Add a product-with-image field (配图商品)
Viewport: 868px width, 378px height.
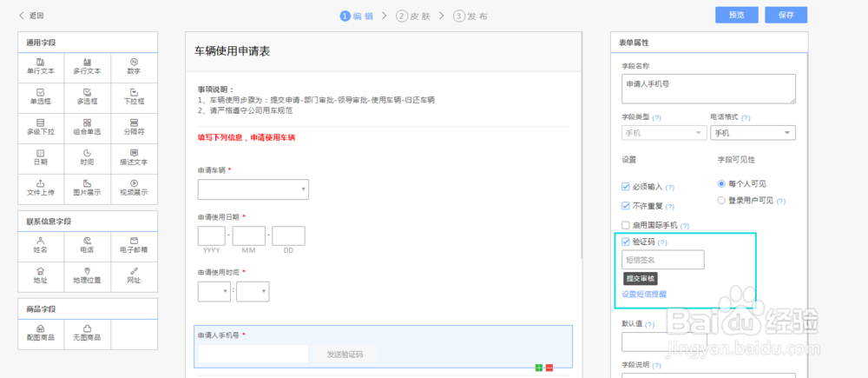point(41,335)
